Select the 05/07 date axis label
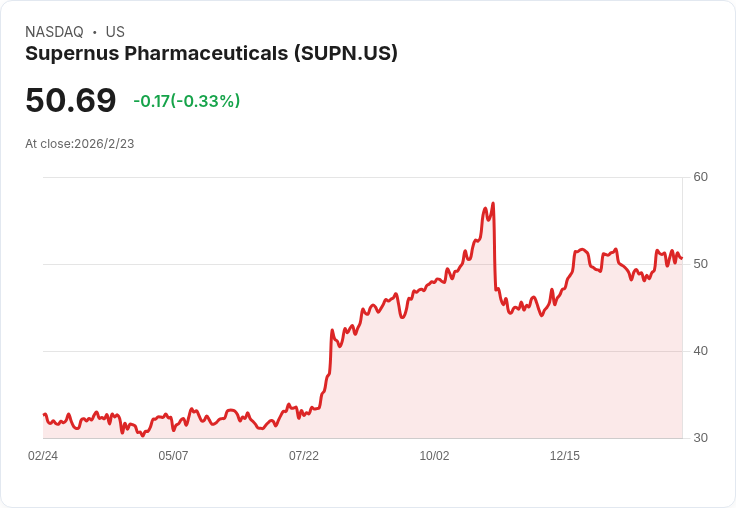736x508 pixels. (x=173, y=456)
